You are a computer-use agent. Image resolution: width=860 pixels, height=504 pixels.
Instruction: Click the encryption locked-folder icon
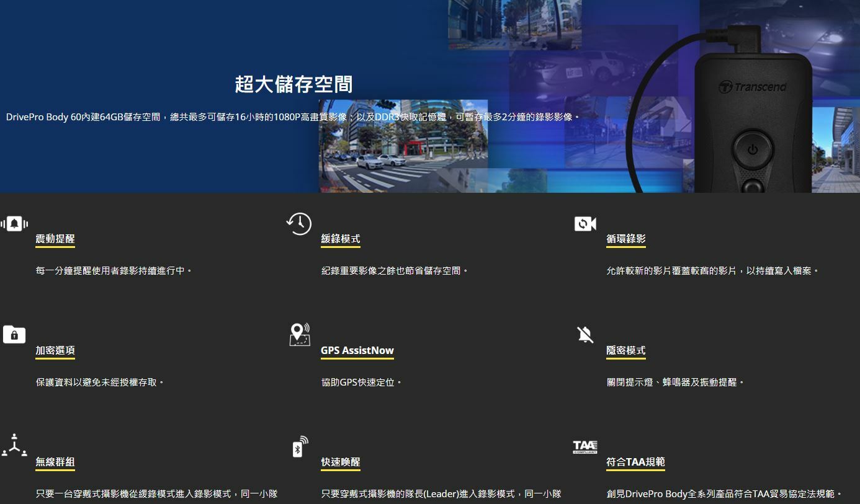tap(14, 335)
